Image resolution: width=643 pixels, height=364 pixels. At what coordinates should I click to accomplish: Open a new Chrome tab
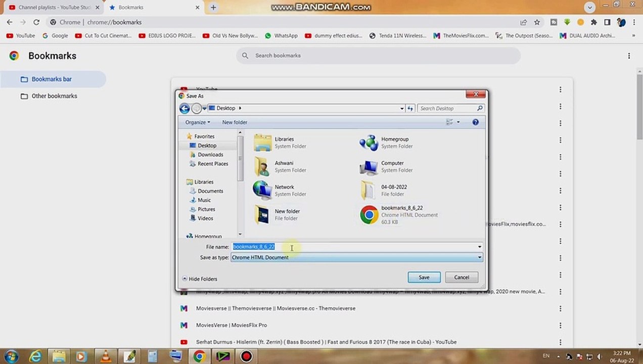pyautogui.click(x=213, y=8)
